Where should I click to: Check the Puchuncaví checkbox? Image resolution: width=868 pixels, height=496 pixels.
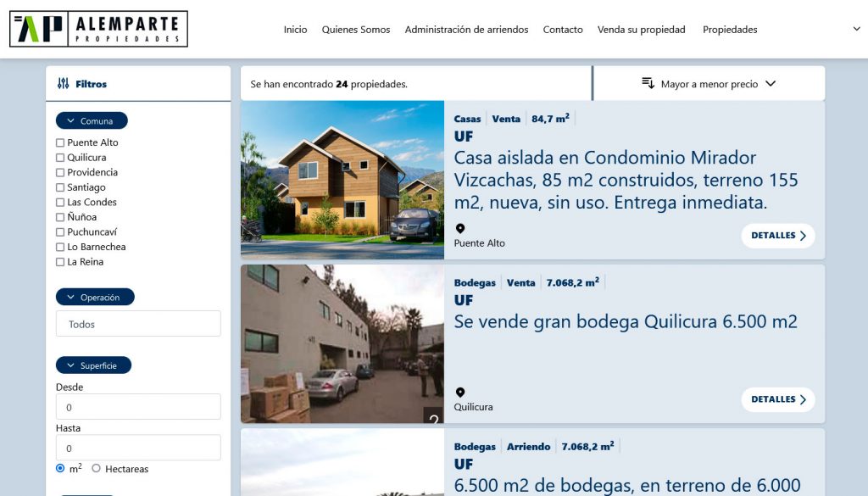60,232
